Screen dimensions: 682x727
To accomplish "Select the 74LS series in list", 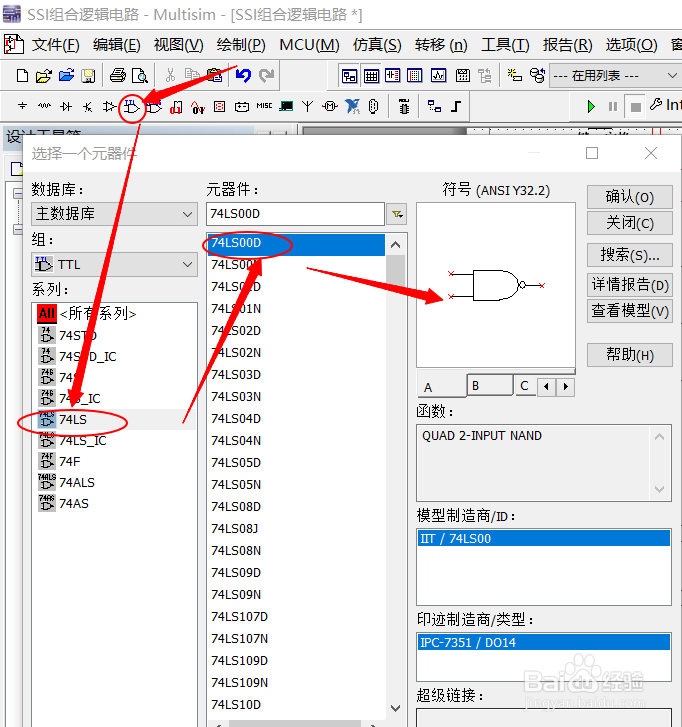I will [x=115, y=420].
